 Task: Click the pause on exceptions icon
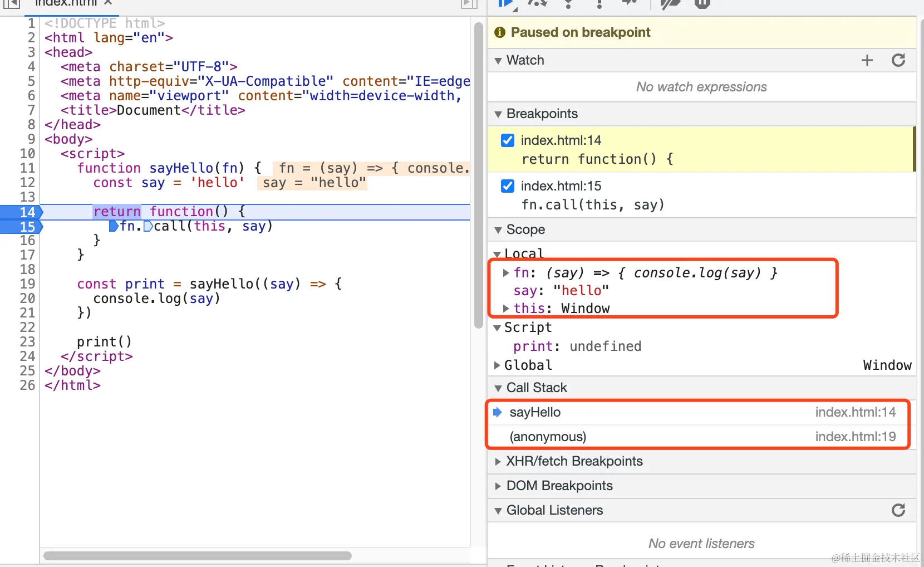[x=702, y=4]
